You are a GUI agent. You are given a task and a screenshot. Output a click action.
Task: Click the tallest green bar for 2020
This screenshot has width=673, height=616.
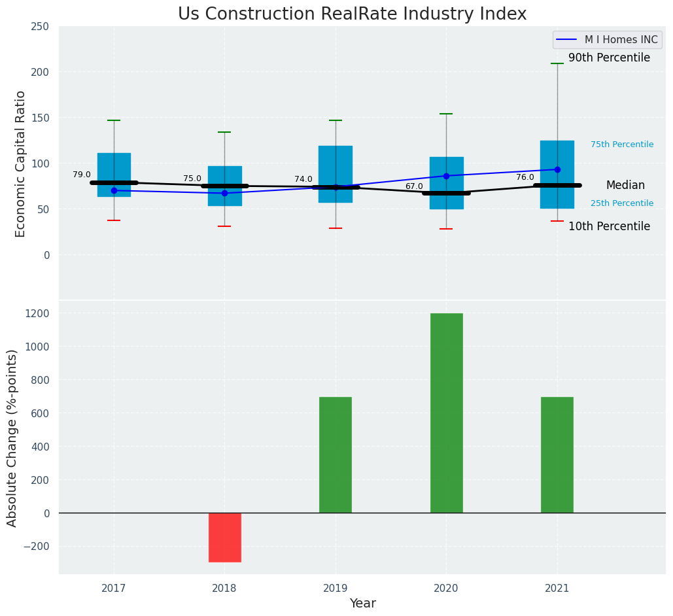click(x=446, y=413)
